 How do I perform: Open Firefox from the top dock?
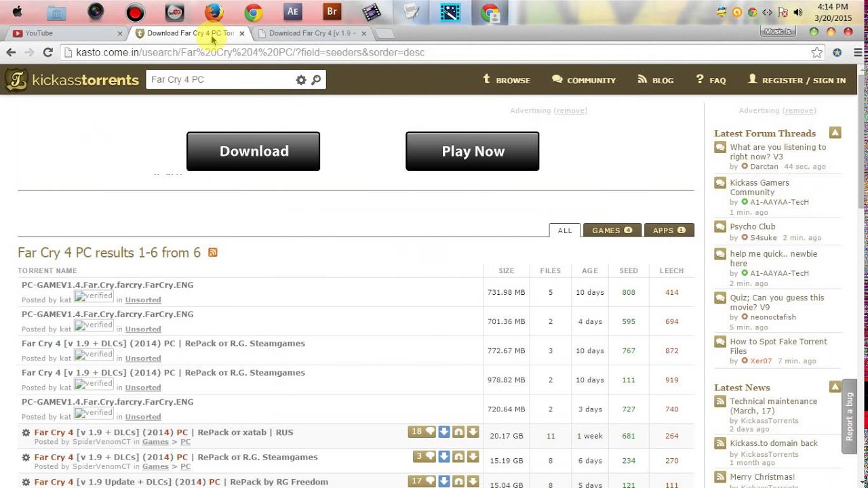click(214, 12)
